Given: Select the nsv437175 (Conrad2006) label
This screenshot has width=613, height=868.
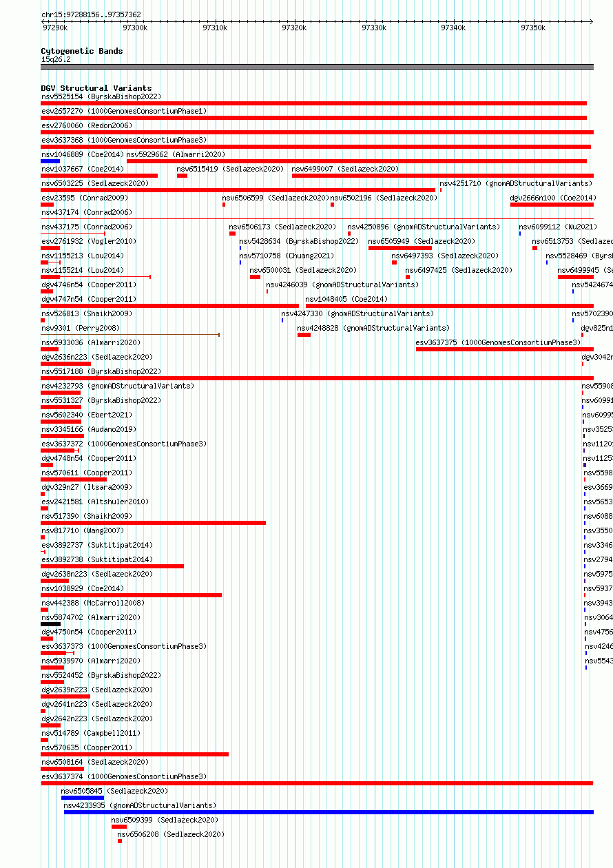Looking at the screenshot, I should click(87, 227).
